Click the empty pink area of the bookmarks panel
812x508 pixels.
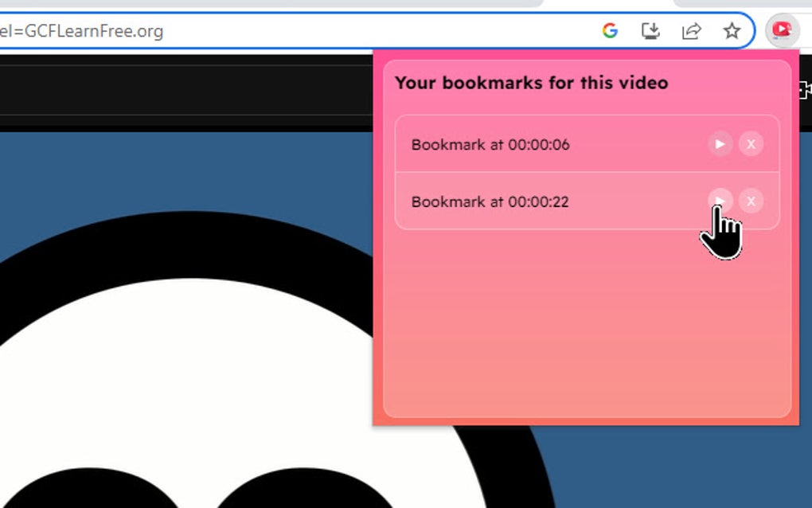(581, 334)
